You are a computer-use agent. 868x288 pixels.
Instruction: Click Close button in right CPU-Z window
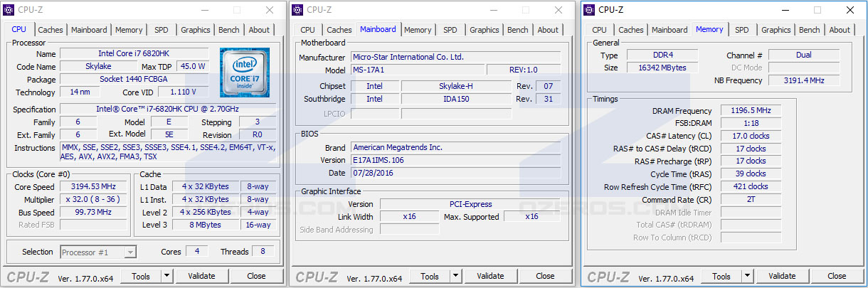tap(837, 276)
